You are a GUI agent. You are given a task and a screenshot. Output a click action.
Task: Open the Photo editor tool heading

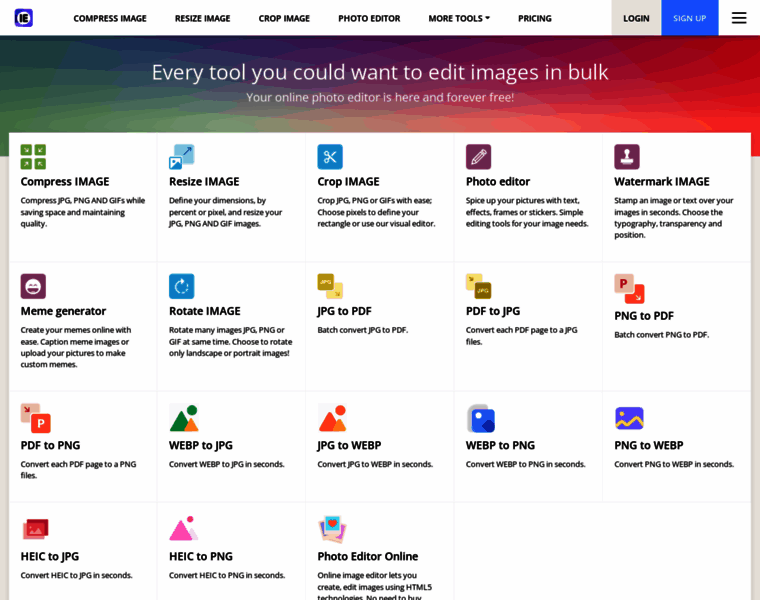498,182
